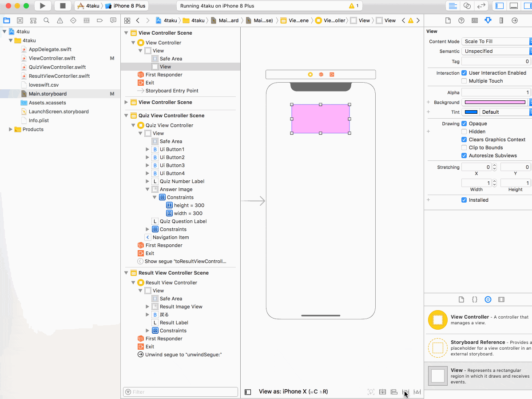This screenshot has width=532, height=399.
Task: Show the File Template library
Action: 461,299
